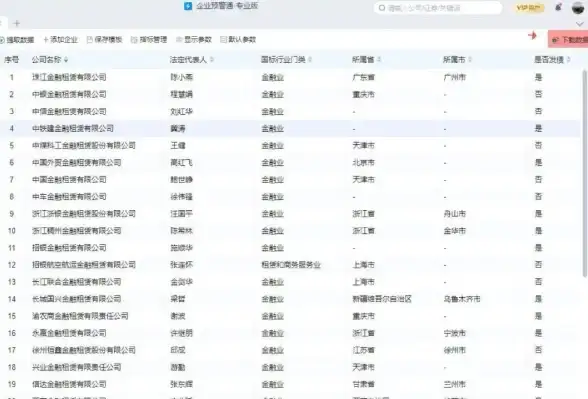This screenshot has width=588, height=399.
Task: Open the user avatar menu
Action: (578, 7)
